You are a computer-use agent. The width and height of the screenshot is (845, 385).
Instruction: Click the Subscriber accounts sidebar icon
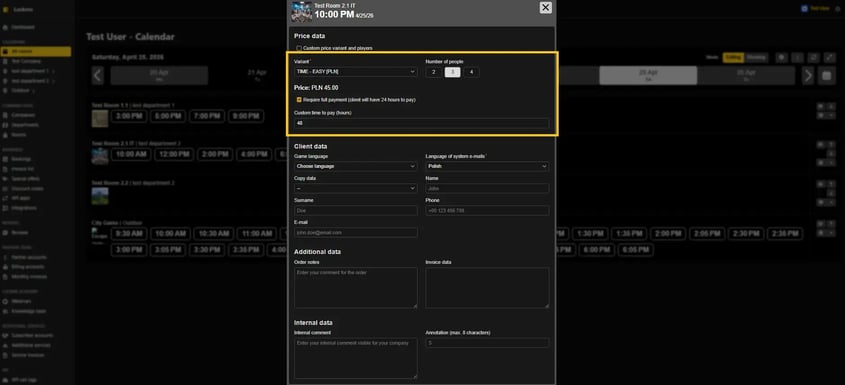pos(5,335)
